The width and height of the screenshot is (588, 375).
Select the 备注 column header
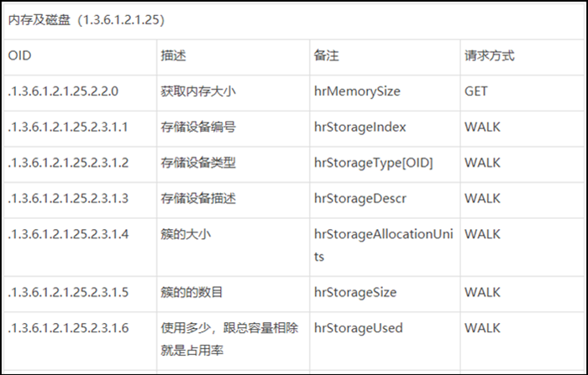point(326,56)
